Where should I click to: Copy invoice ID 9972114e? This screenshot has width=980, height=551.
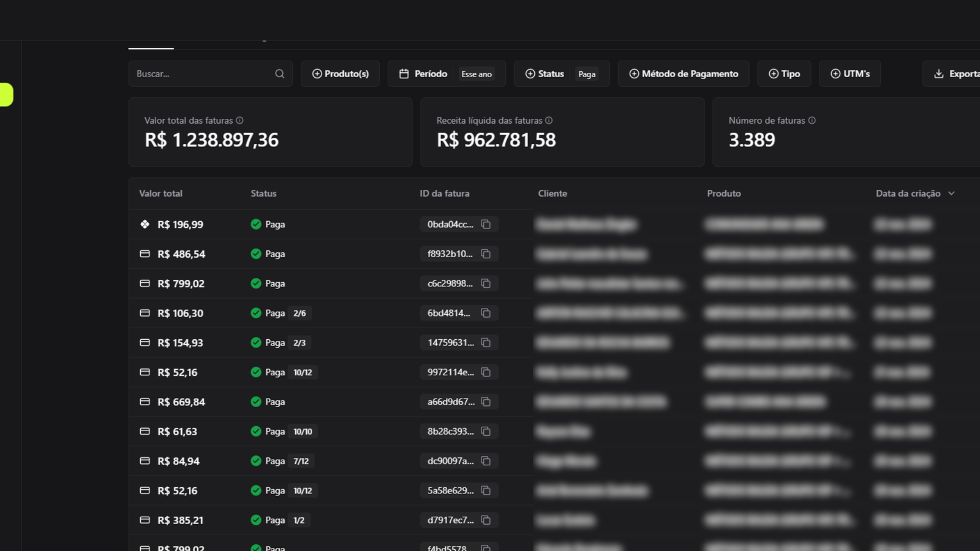coord(486,372)
